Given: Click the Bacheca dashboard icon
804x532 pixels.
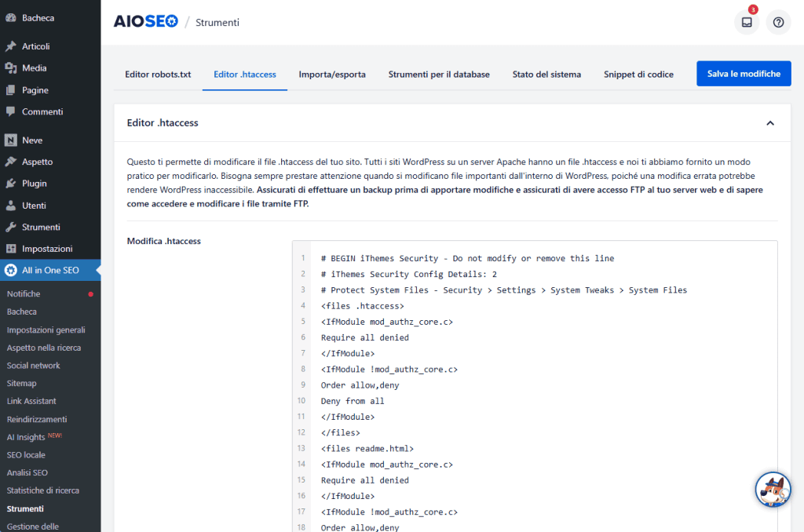Looking at the screenshot, I should coord(9,17).
